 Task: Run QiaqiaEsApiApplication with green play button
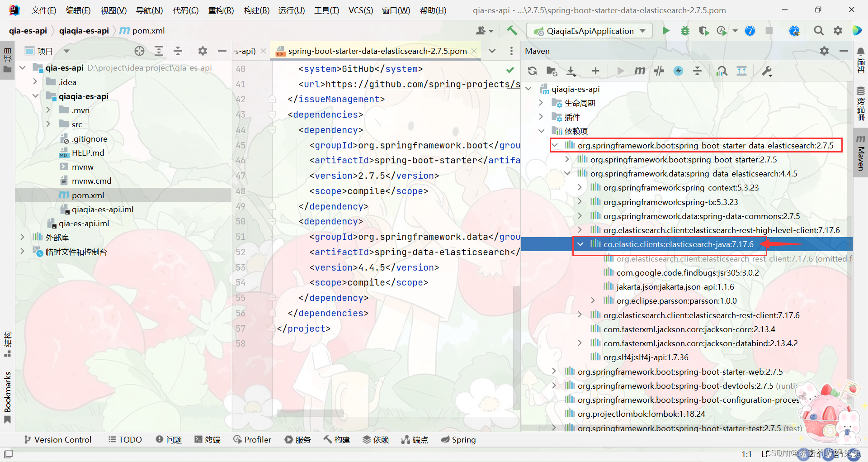click(x=666, y=31)
